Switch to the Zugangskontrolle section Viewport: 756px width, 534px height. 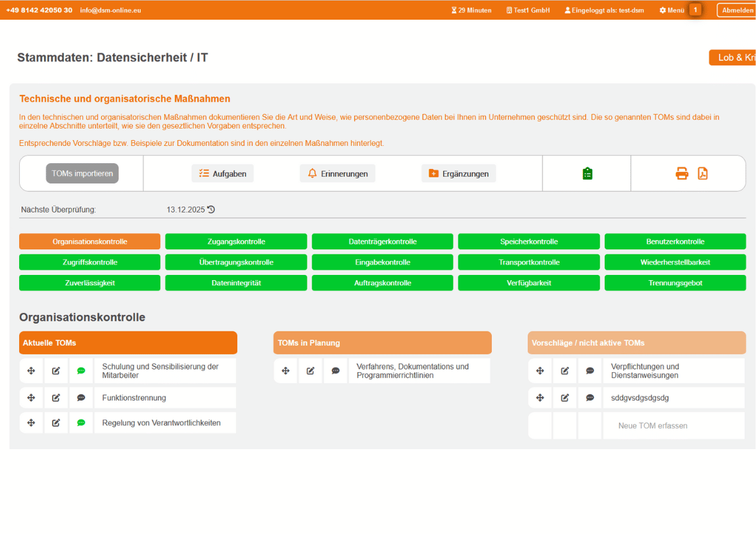[236, 241]
